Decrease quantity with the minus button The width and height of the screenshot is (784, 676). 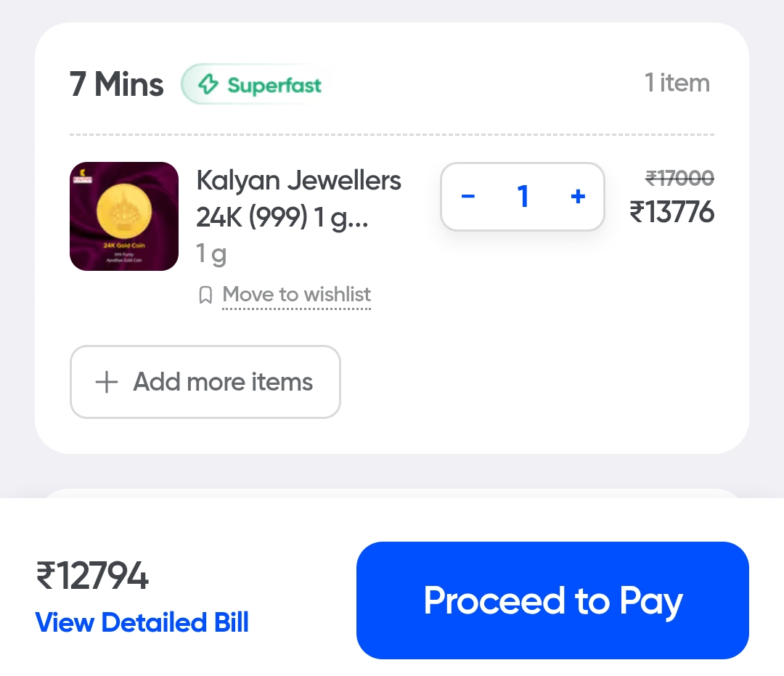468,197
